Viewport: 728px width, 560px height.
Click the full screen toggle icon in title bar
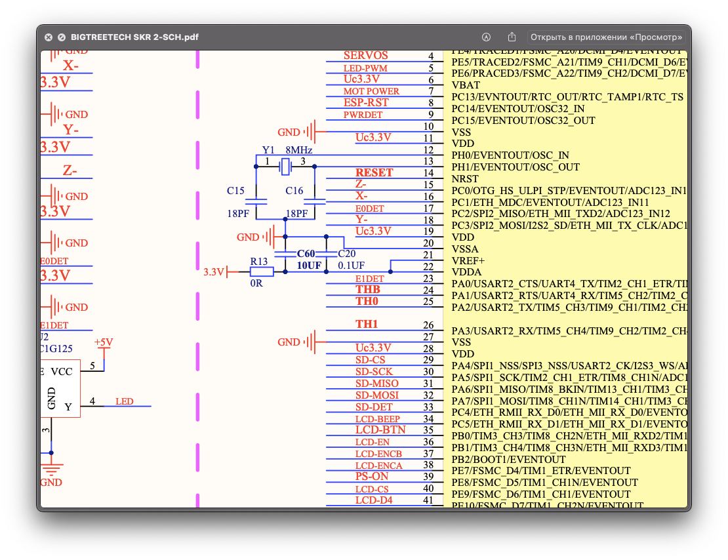click(x=62, y=37)
